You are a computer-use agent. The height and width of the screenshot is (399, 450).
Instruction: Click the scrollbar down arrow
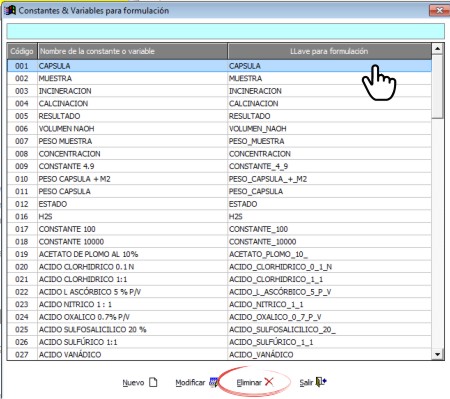[437, 354]
